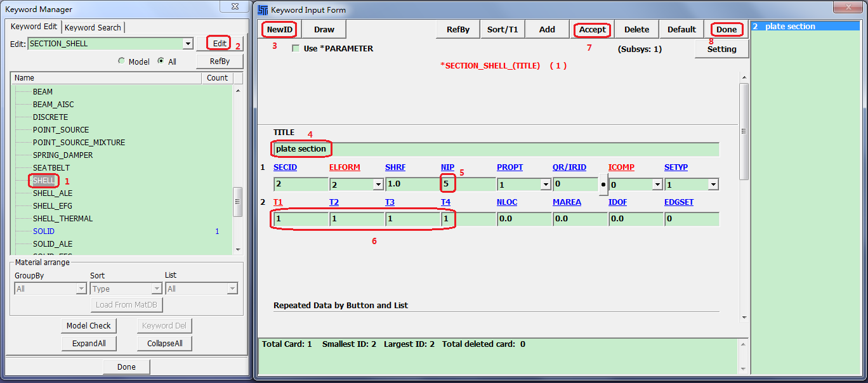Select SHELL in the keyword list
Screen dimensions: 868x383
[x=43, y=180]
